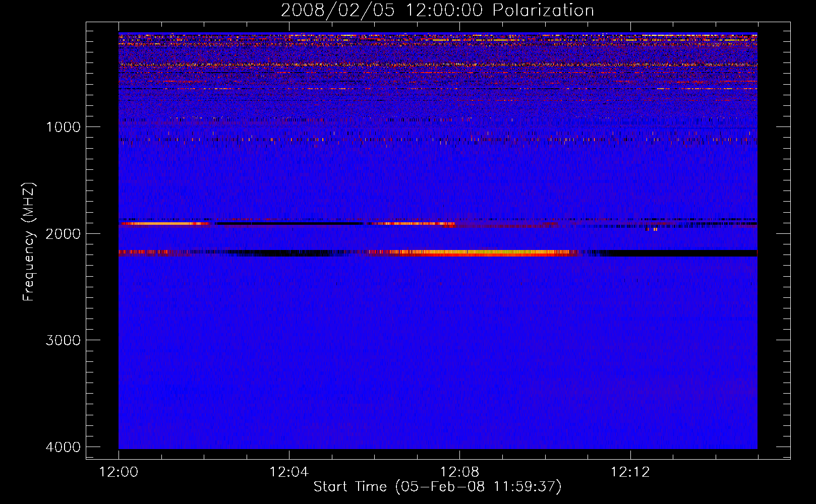Image resolution: width=816 pixels, height=504 pixels.
Task: Click the 1000 frequency tick label
Action: (63, 127)
